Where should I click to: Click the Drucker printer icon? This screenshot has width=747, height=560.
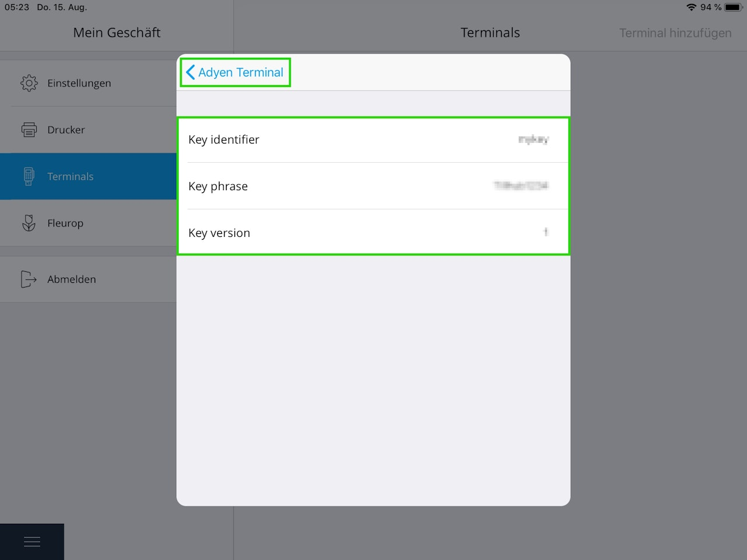29,129
